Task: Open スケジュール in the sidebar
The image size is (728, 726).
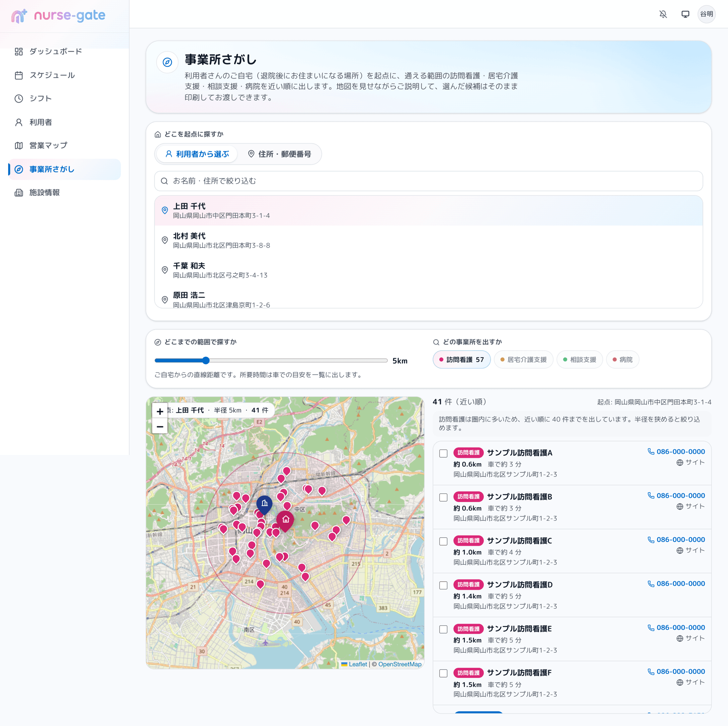Action: coord(64,75)
